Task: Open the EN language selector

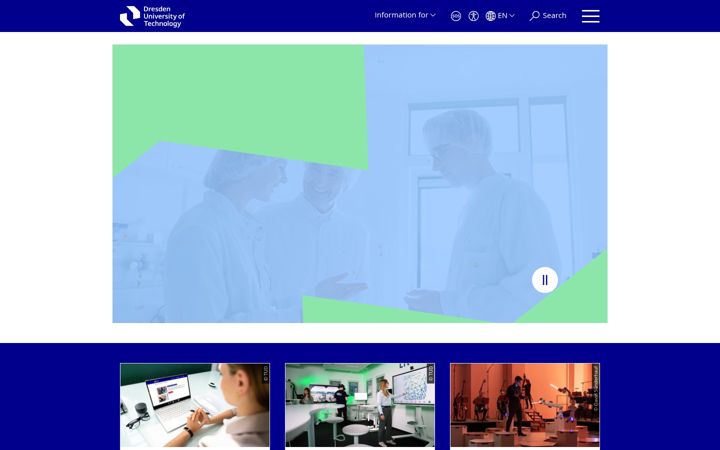Action: (x=500, y=16)
